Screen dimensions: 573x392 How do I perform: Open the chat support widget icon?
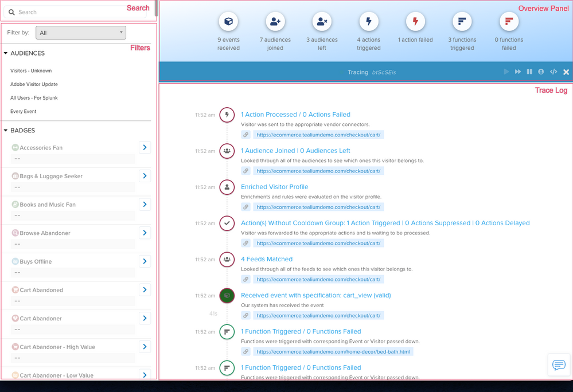[559, 364]
